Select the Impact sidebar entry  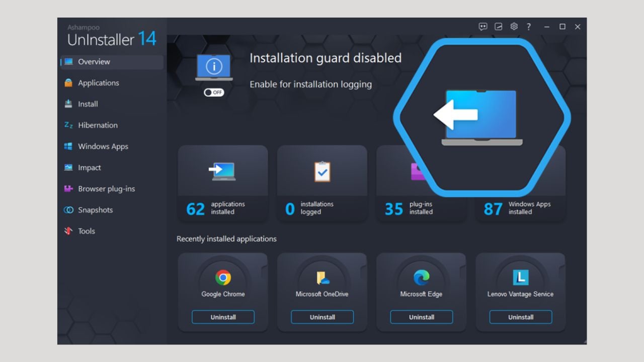point(112,167)
